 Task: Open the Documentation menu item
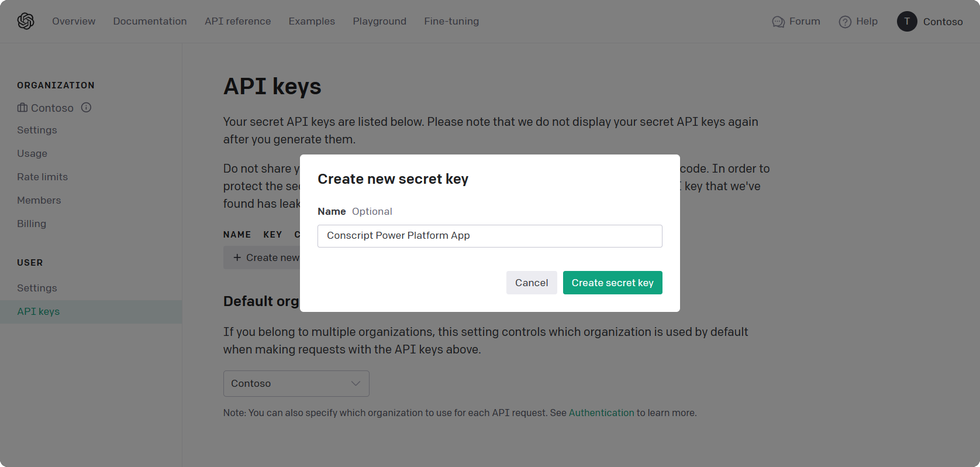coord(150,21)
